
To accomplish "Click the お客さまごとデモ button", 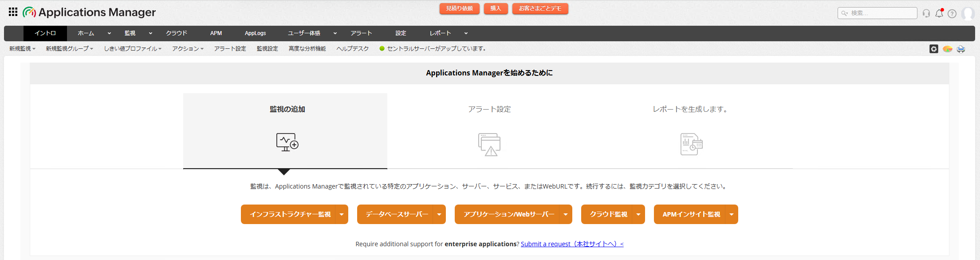I will click(x=540, y=8).
